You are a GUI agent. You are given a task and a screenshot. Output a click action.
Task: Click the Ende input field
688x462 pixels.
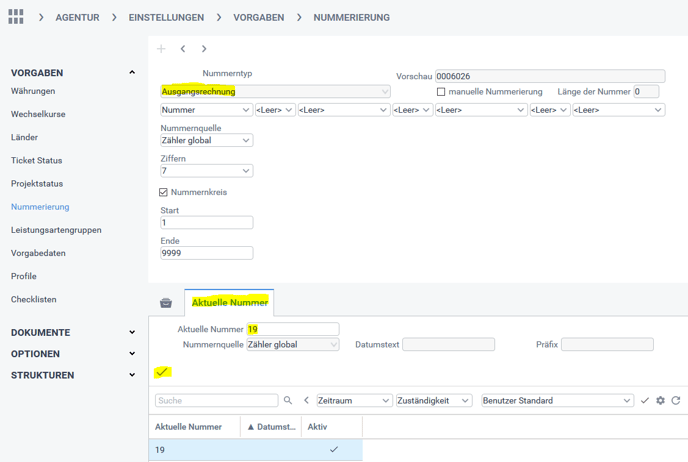coord(206,253)
